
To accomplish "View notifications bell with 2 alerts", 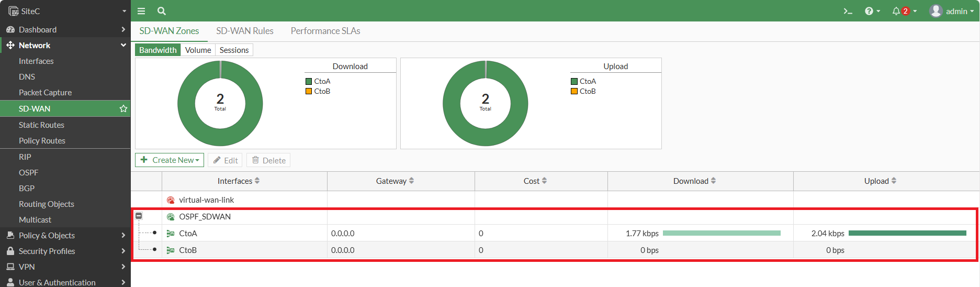I will click(904, 11).
